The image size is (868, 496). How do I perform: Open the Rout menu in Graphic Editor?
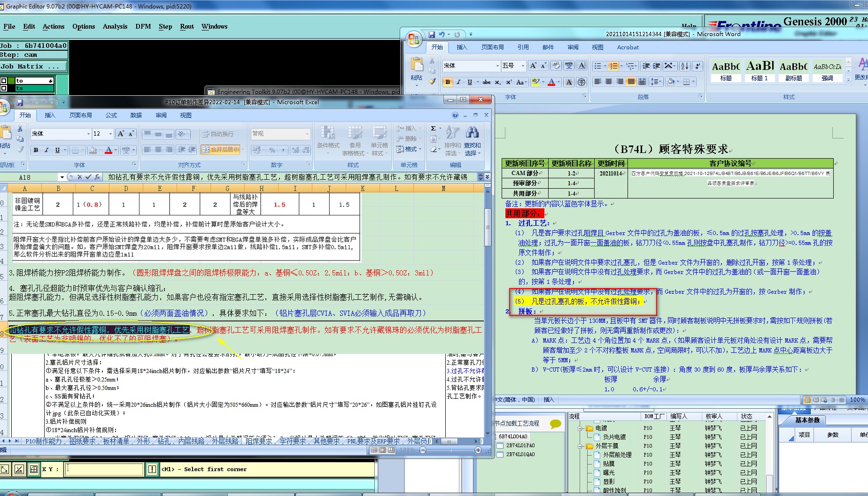point(187,26)
